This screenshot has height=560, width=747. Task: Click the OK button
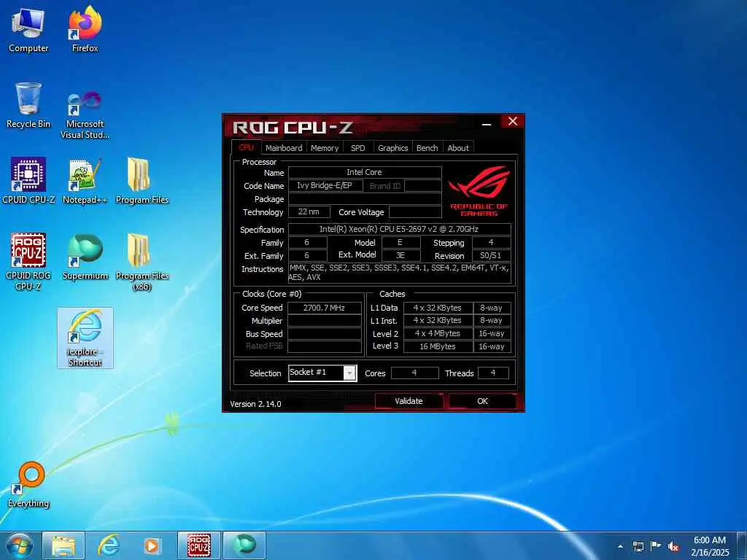(x=483, y=401)
